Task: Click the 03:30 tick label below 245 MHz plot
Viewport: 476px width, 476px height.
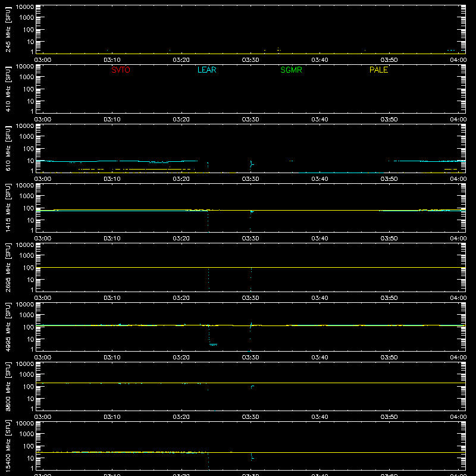Action: [x=250, y=60]
